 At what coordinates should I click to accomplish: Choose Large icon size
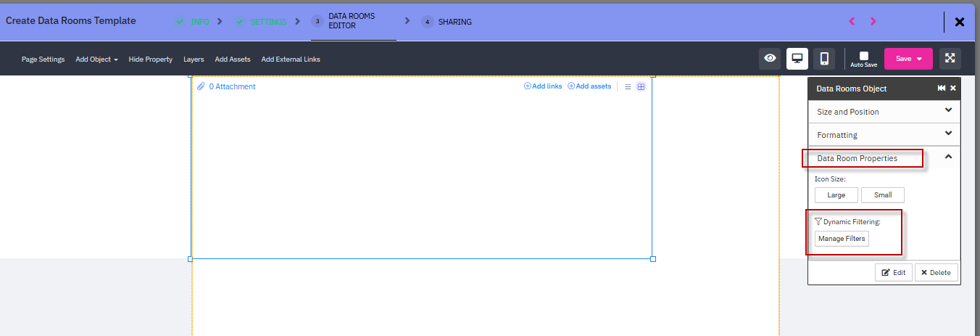[836, 195]
